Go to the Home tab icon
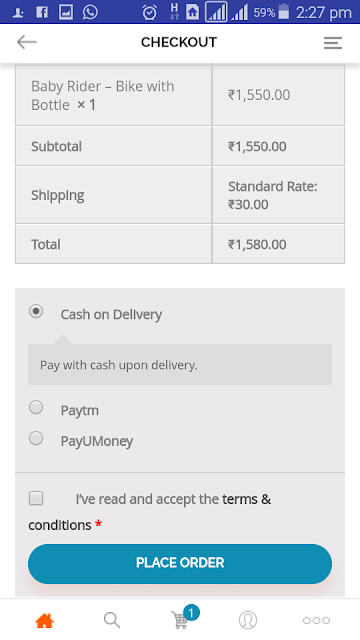Image resolution: width=360 pixels, height=640 pixels. (x=44, y=621)
